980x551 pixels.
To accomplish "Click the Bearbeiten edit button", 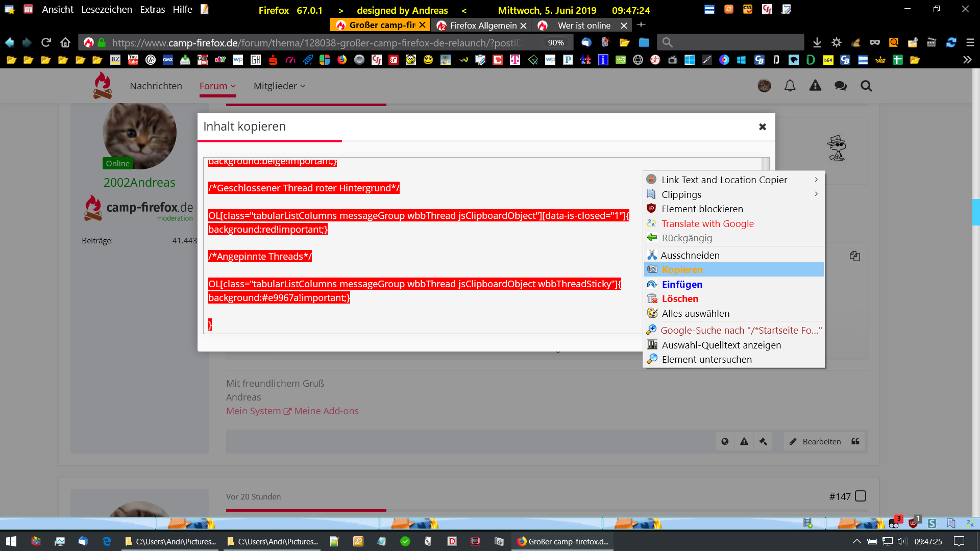I will 815,441.
